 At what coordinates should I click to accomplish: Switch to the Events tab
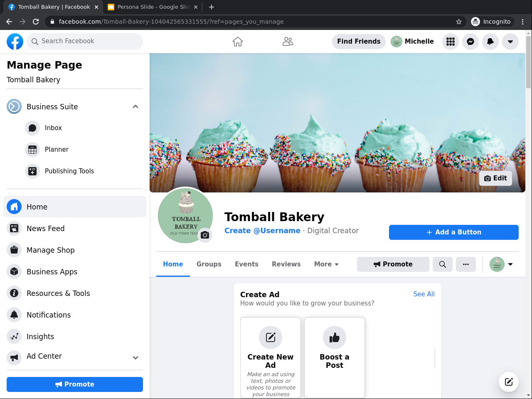[x=246, y=264]
